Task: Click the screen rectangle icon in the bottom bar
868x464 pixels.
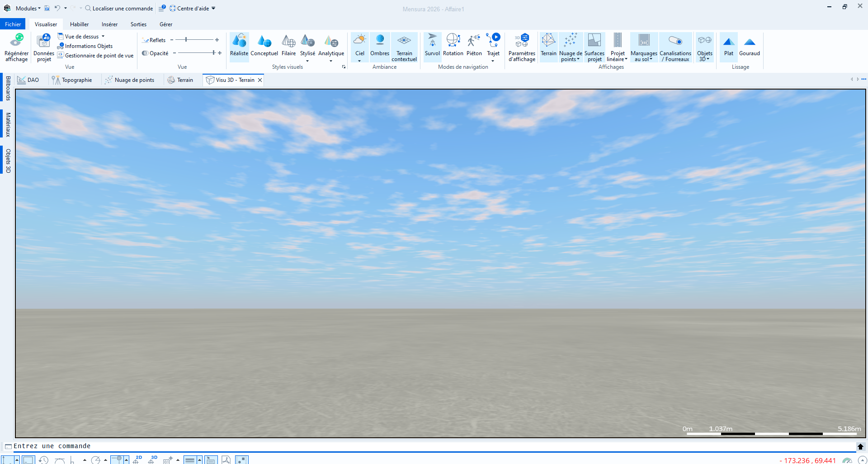Action: tap(28, 460)
